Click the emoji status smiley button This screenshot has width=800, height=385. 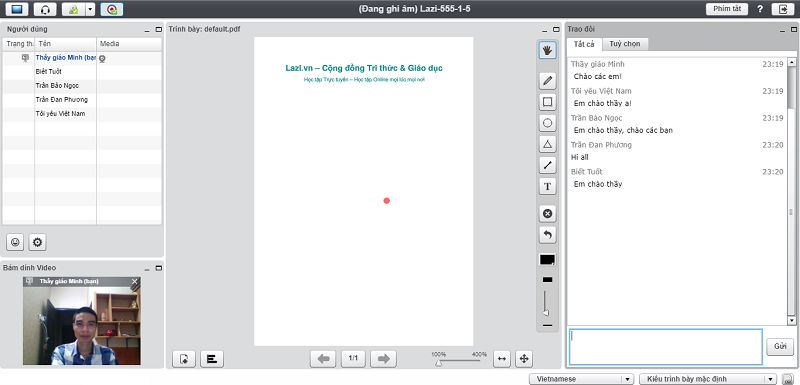[15, 242]
